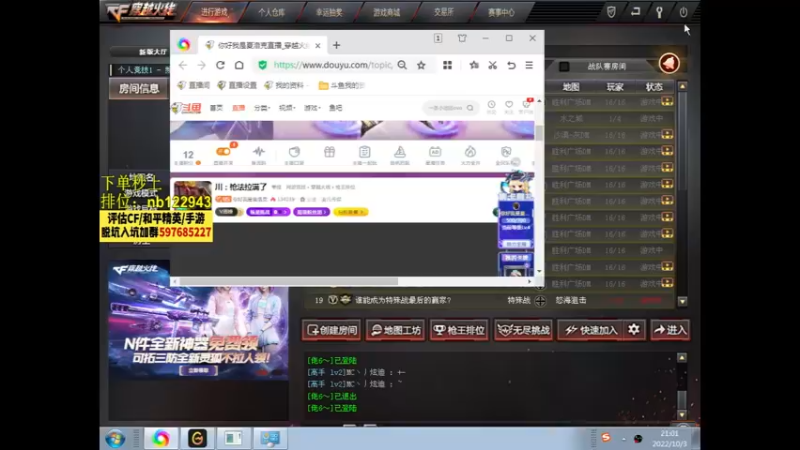
Task: Open the 交易所 tab in game
Action: pos(443,12)
